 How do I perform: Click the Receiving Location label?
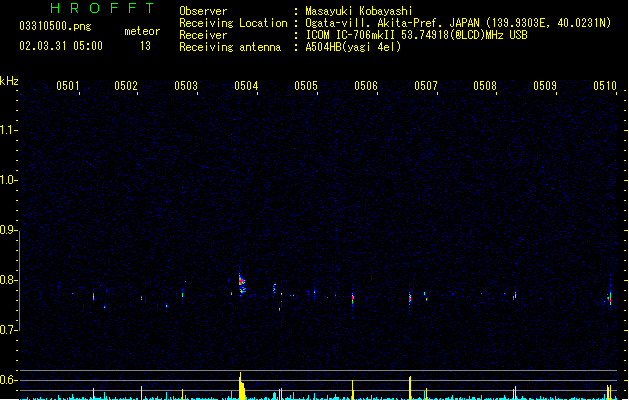click(x=233, y=23)
